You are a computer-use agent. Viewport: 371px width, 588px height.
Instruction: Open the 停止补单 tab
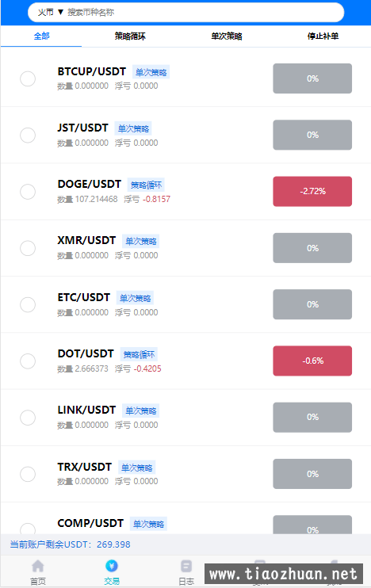point(323,36)
